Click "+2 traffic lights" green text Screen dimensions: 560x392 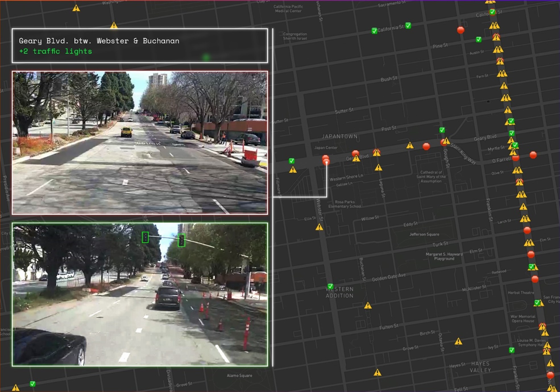[x=55, y=51]
